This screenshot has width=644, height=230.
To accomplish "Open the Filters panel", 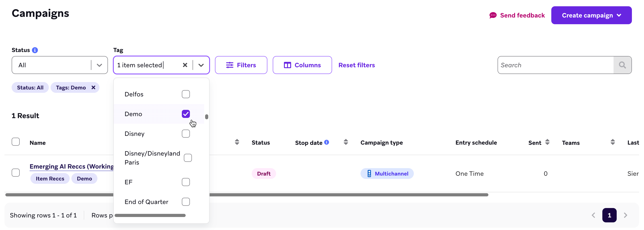I will coord(241,65).
